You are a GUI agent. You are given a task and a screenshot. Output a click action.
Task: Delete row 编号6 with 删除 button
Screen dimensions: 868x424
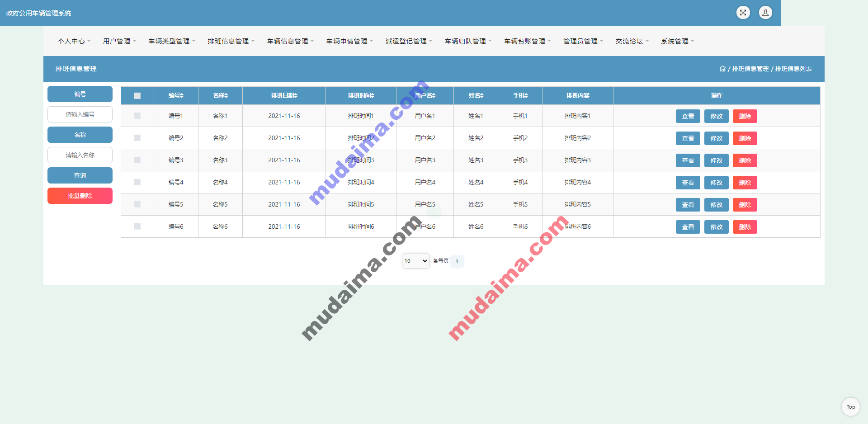pos(745,227)
